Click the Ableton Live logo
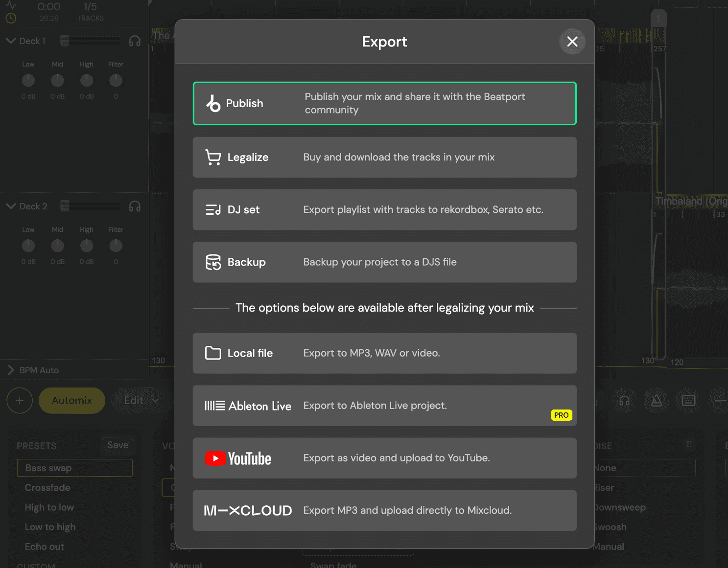This screenshot has height=568, width=728. pos(248,406)
